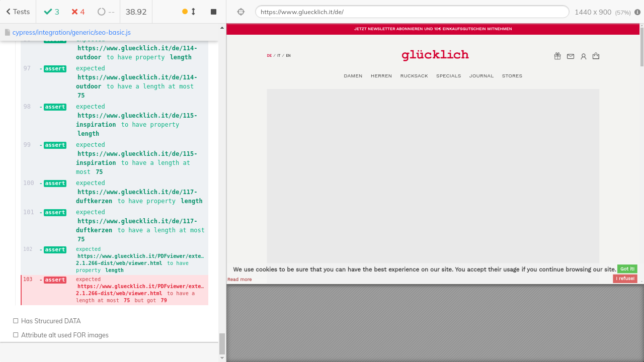Screen dimensions: 644x362
Task: Click the gift voucher icon
Action: click(557, 56)
